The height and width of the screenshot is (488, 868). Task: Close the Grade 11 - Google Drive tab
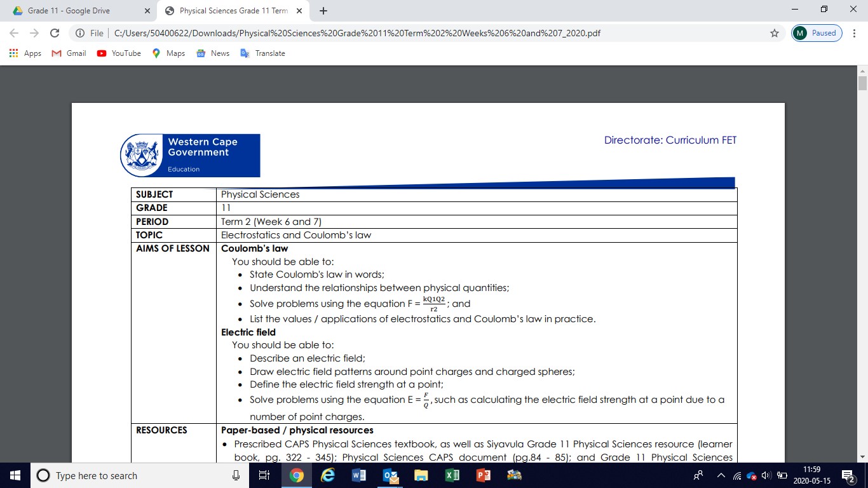pos(147,11)
